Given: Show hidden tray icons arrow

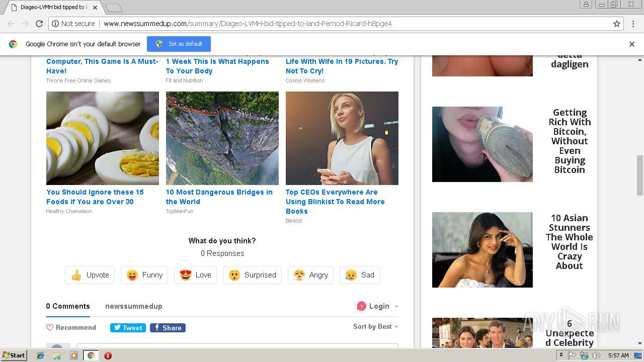Looking at the screenshot, I should [x=561, y=355].
